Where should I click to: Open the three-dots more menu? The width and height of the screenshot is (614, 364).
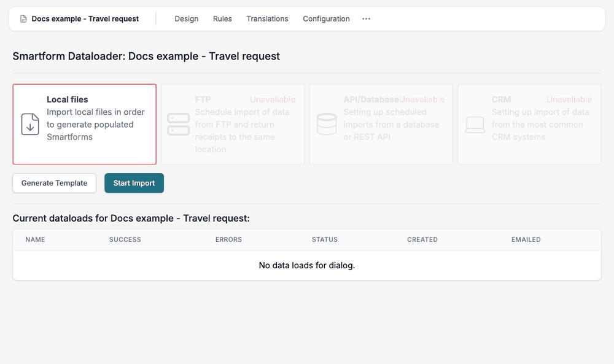(366, 19)
